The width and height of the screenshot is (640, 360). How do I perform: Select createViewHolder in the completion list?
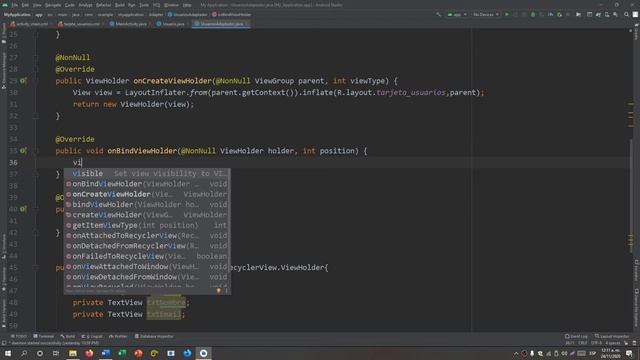pos(147,215)
